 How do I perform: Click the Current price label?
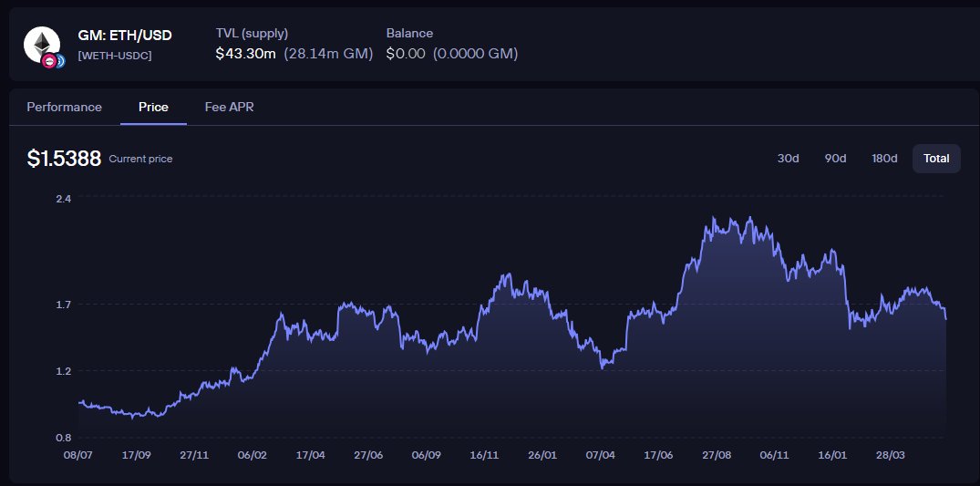(140, 159)
